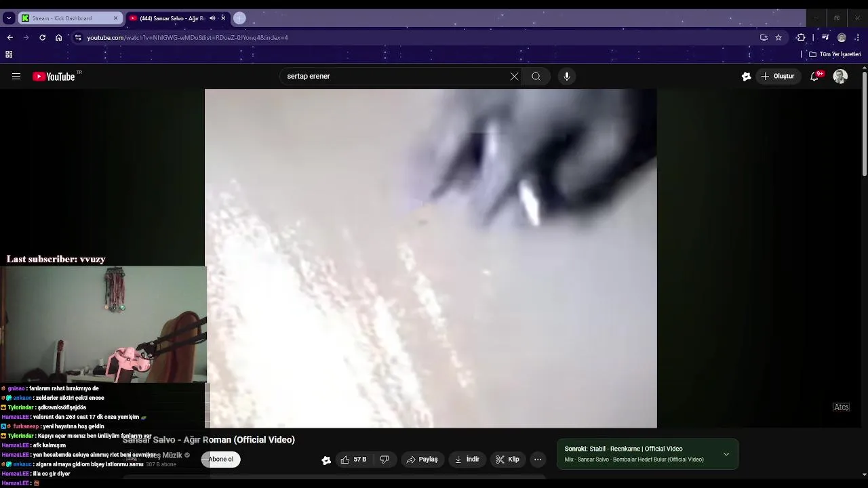Install app icon in address bar
The image size is (868, 488).
point(764,37)
